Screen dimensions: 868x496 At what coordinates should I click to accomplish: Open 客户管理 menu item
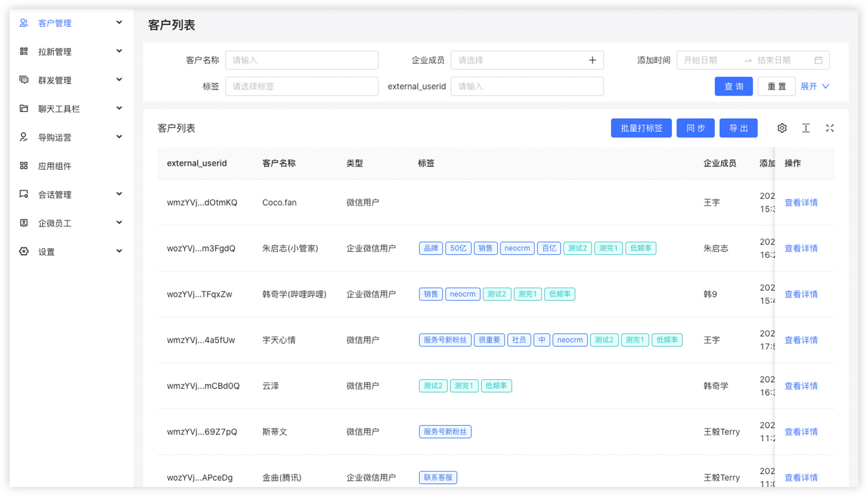71,23
